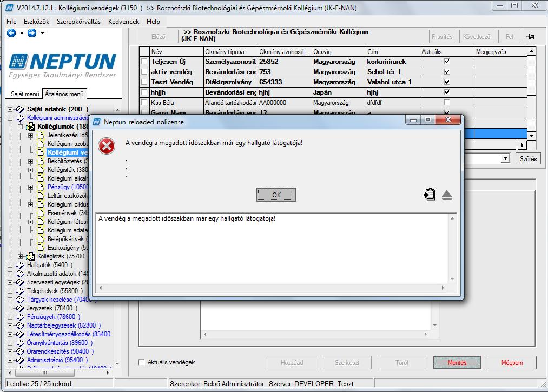Viewport: 548px width, 392px height.
Task: Click the Hallgatók book icon
Action: coord(20,265)
